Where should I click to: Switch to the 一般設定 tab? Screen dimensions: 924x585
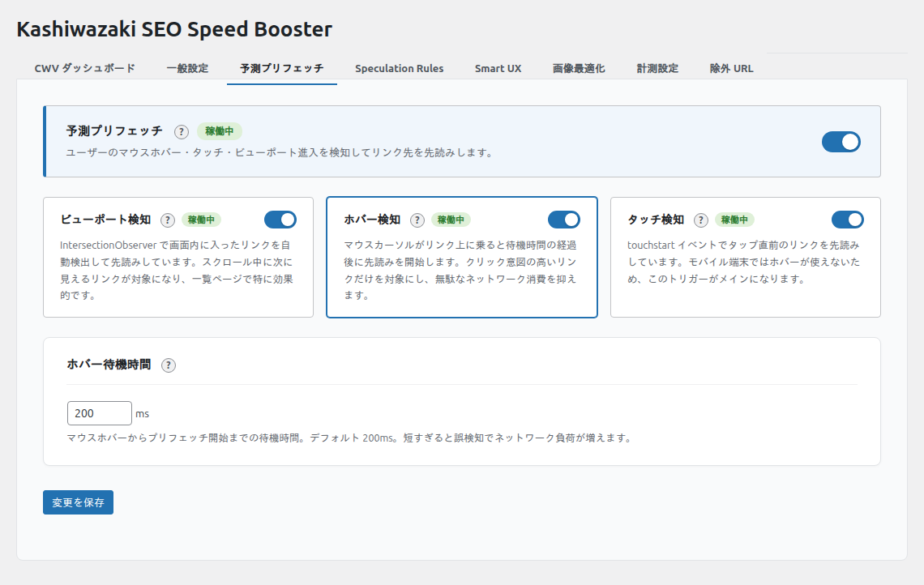[187, 68]
